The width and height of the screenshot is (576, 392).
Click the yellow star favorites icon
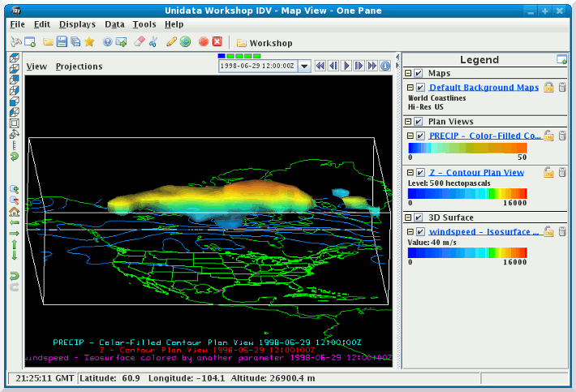pos(89,42)
